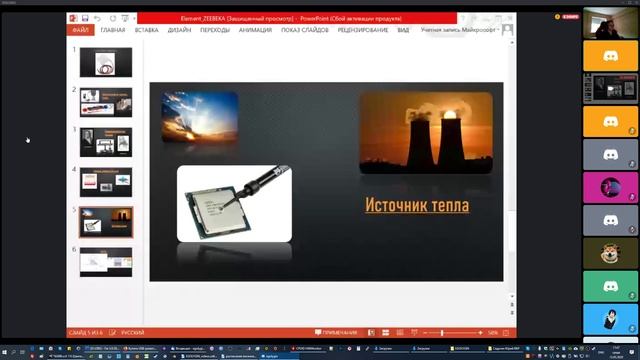Open the Windows notification center icon
Image resolution: width=640 pixels, height=360 pixels.
click(x=631, y=352)
